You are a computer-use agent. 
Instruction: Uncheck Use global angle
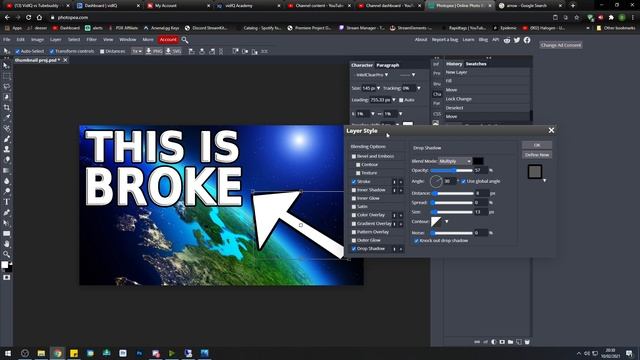[464, 181]
